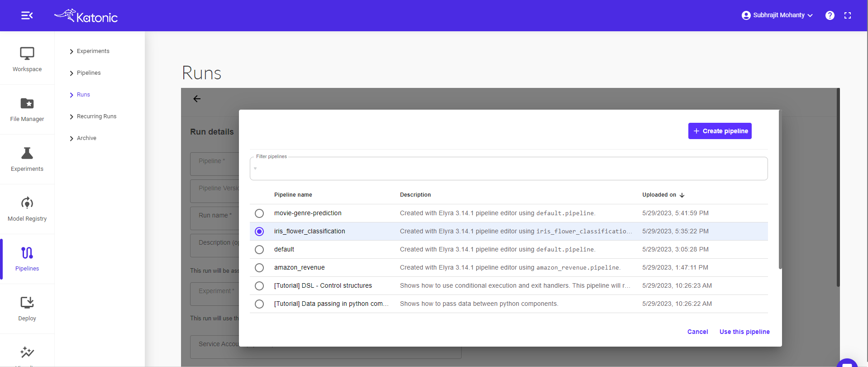Open the Experiments flask icon
The image size is (868, 367).
pyautogui.click(x=27, y=153)
